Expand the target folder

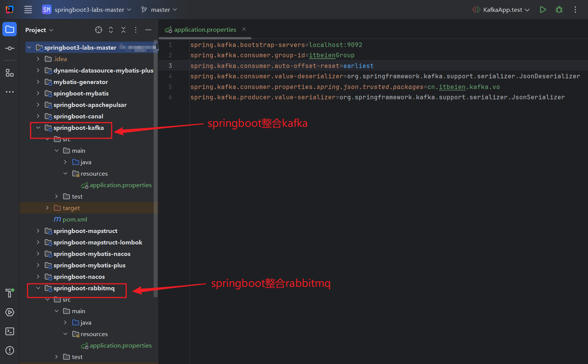[x=47, y=208]
